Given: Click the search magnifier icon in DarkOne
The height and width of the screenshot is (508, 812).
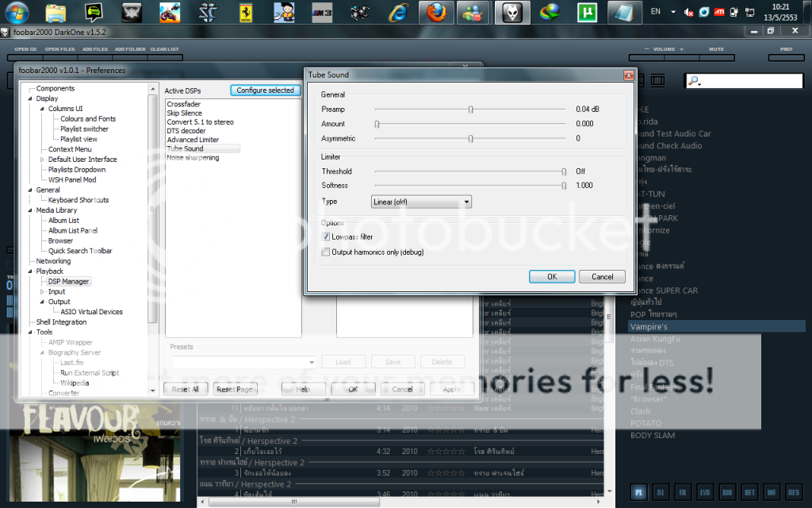Looking at the screenshot, I should pos(695,81).
